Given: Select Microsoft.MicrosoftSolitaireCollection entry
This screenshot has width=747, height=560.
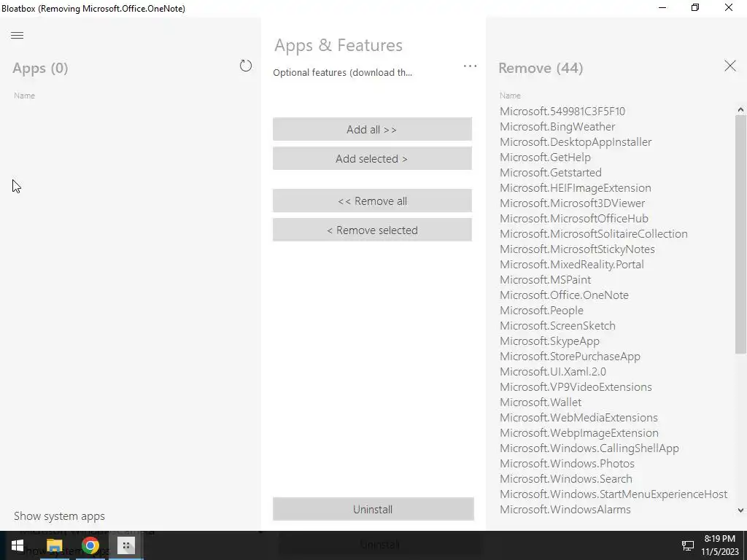Looking at the screenshot, I should point(594,234).
